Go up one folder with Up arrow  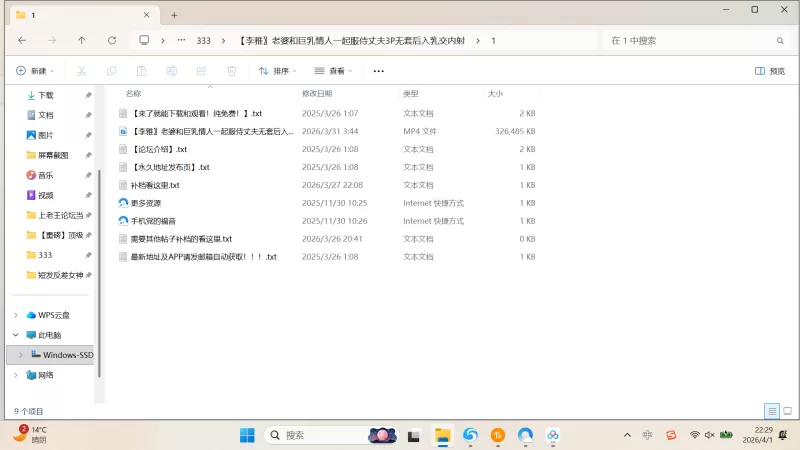(82, 40)
